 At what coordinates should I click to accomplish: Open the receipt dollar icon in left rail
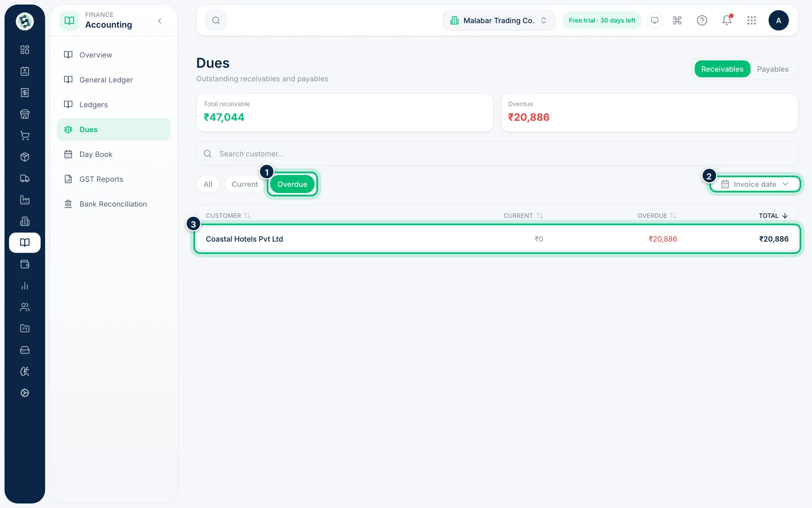(x=24, y=92)
